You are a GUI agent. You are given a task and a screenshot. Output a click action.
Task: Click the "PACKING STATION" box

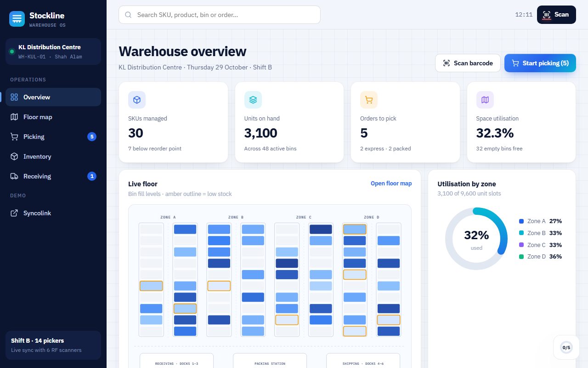[270, 361]
